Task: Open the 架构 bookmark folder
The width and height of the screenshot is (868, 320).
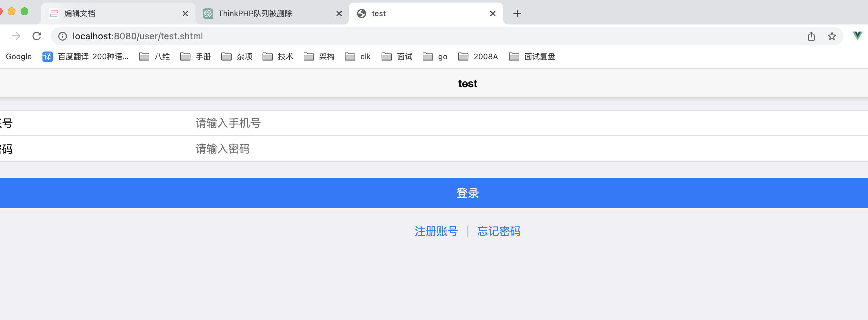Action: coord(319,57)
